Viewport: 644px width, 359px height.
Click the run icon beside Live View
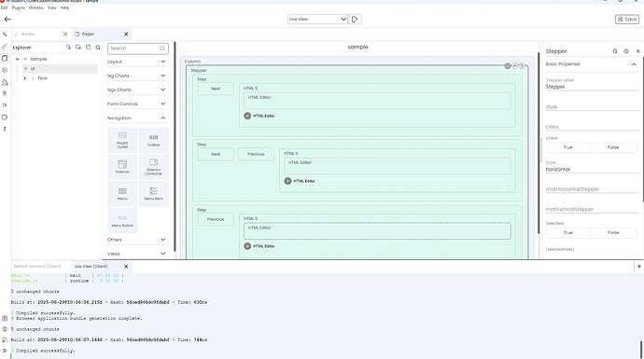(x=355, y=20)
